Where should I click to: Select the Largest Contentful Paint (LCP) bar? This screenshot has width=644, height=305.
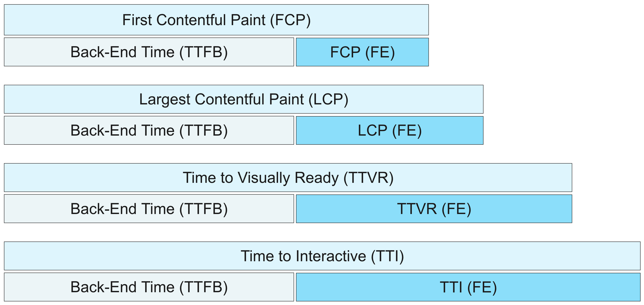coord(243,99)
